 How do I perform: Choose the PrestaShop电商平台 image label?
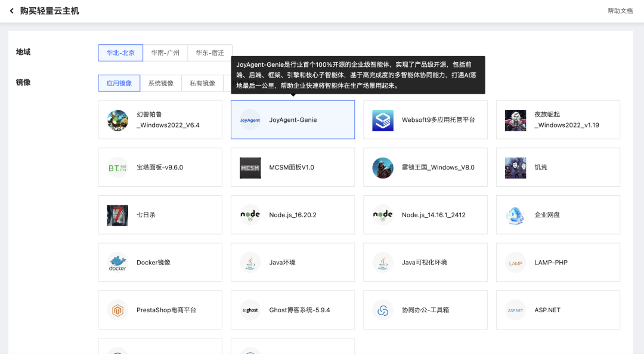166,310
